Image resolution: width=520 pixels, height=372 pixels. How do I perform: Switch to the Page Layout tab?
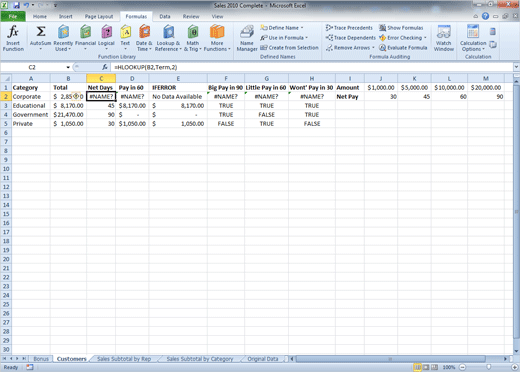tap(99, 16)
